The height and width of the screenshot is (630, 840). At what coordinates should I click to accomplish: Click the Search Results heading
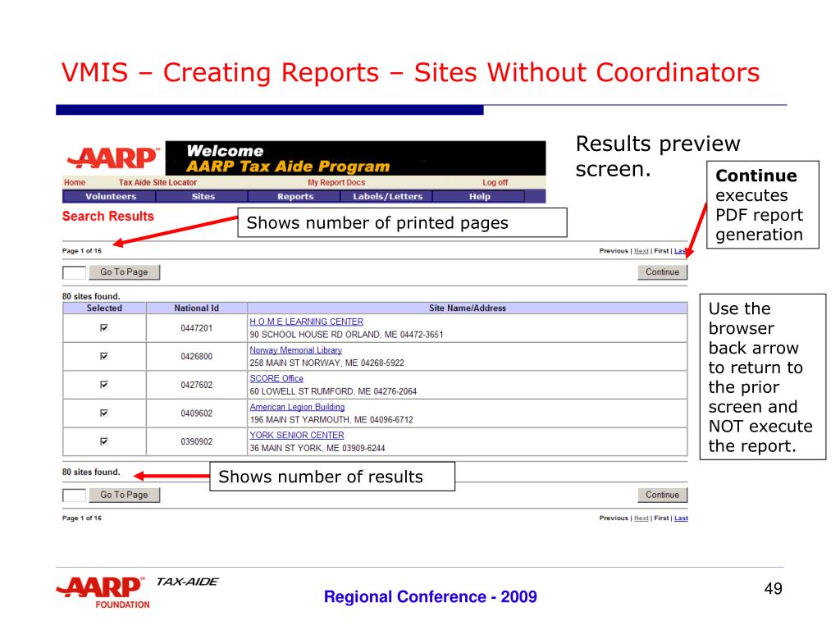pyautogui.click(x=108, y=217)
